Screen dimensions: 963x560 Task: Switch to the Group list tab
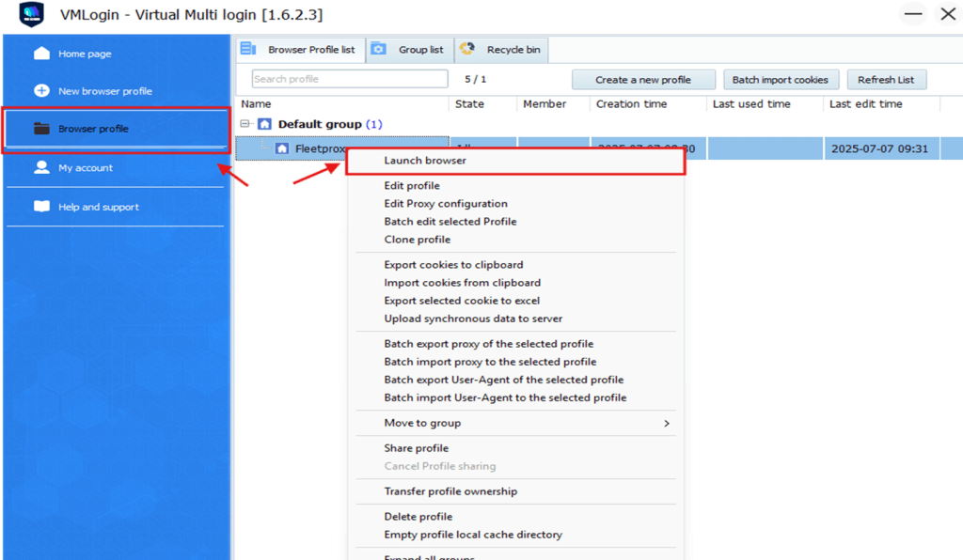410,50
